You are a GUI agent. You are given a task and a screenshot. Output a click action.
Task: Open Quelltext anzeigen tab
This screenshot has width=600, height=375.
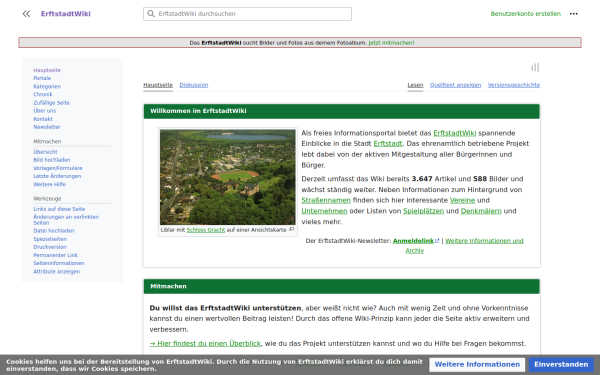(x=455, y=85)
